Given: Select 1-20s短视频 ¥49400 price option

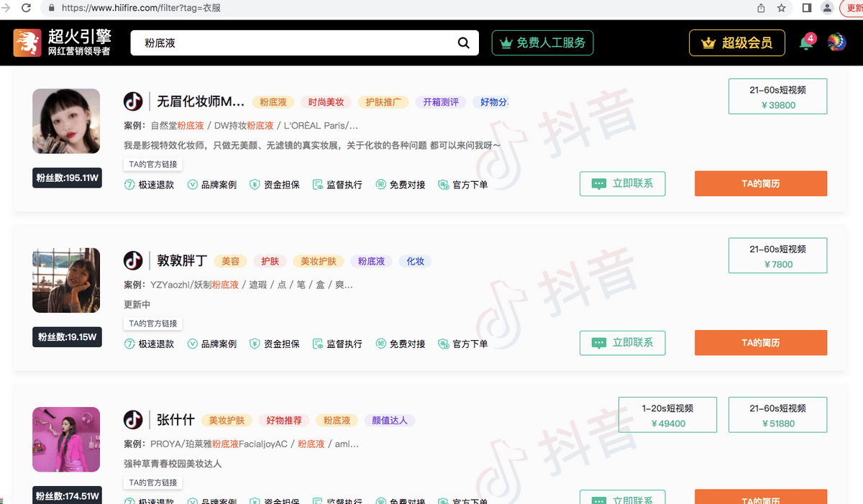Looking at the screenshot, I should point(667,416).
